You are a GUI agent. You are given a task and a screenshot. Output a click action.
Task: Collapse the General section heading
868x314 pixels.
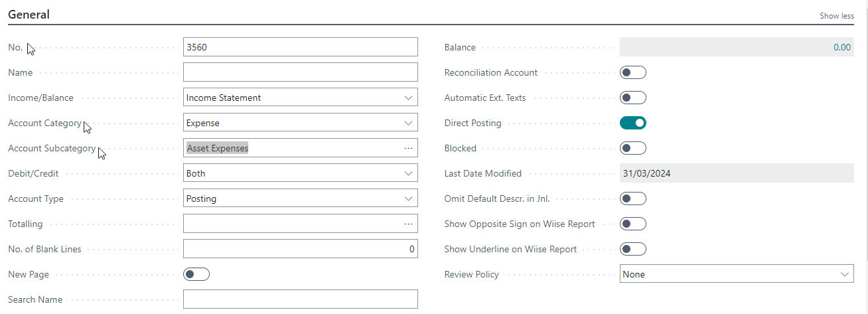(29, 14)
